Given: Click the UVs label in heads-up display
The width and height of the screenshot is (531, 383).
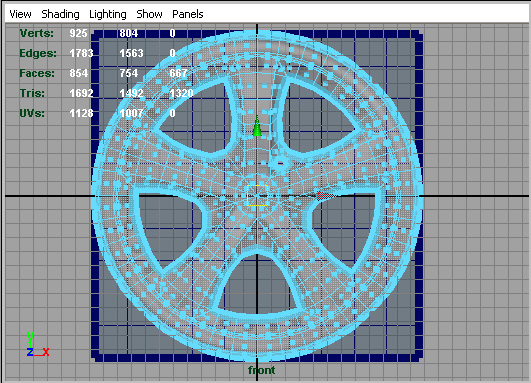Looking at the screenshot, I should click(x=32, y=113).
